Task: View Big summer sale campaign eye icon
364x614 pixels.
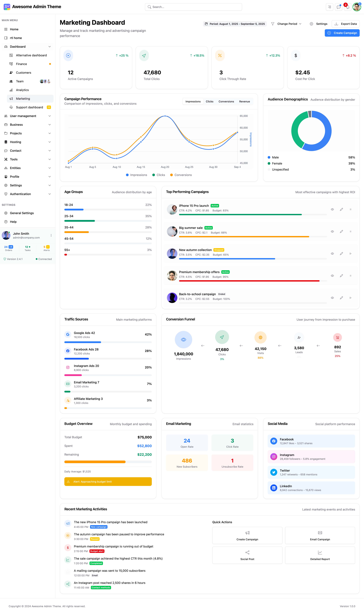Action: click(x=332, y=231)
